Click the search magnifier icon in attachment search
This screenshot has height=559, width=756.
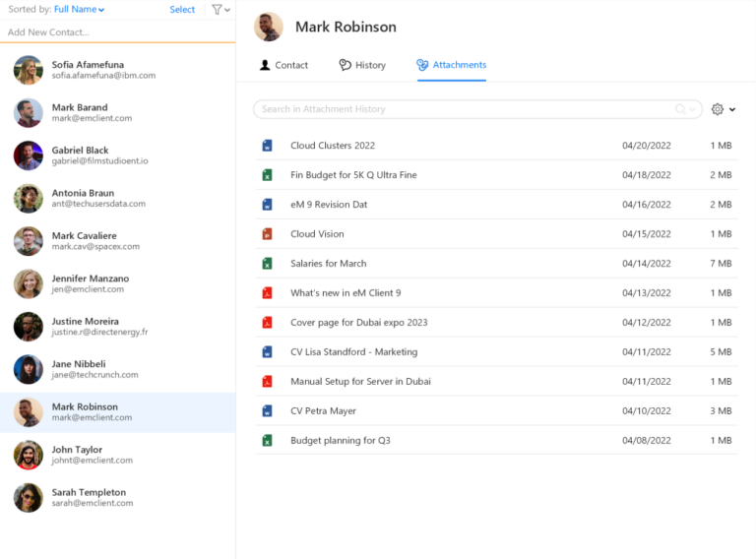[680, 109]
